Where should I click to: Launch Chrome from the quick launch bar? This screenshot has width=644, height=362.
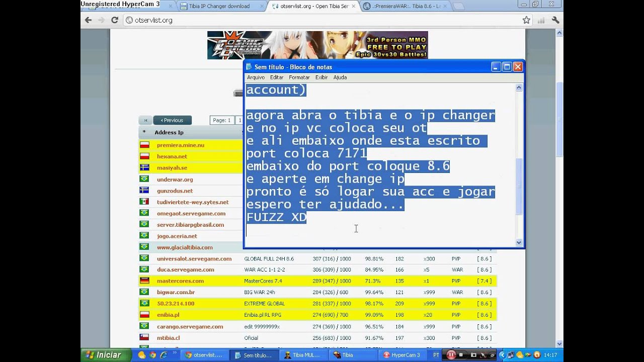coord(152,355)
